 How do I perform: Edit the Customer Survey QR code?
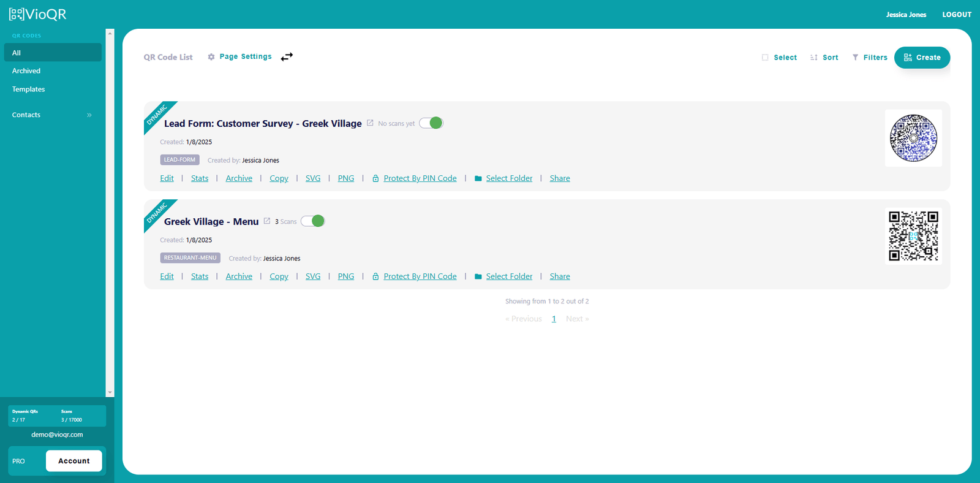pos(167,178)
